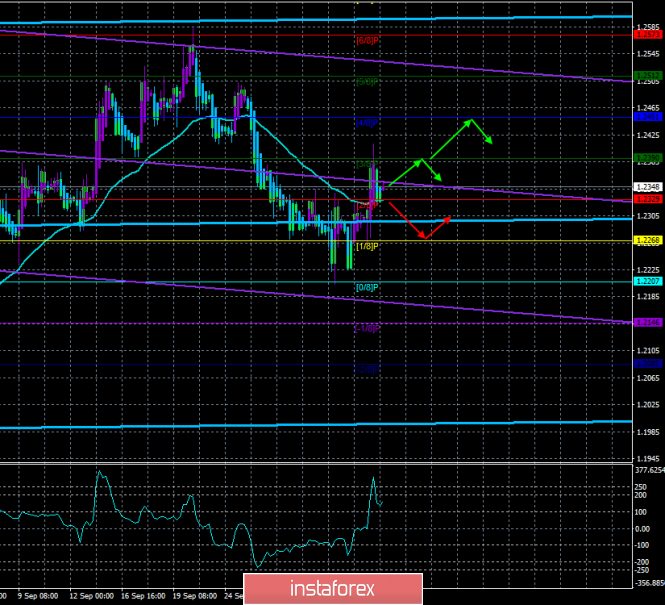Image resolution: width=665 pixels, height=605 pixels.
Task: Select the [-2/8]P Murray level label
Action: point(367,370)
